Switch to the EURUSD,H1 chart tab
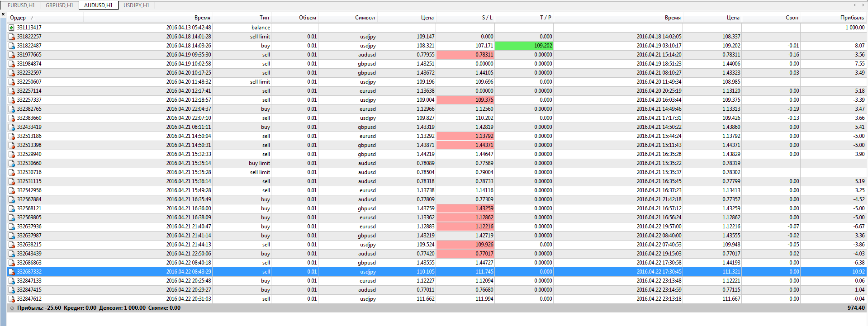Screen dimensions: 868x326 point(21,5)
